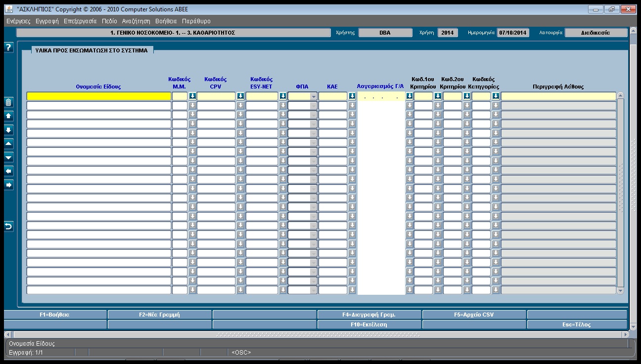The height and width of the screenshot is (364, 641).
Task: Open lookup for Κωδικός Κατηγορίας in highlighted row
Action: click(x=496, y=96)
